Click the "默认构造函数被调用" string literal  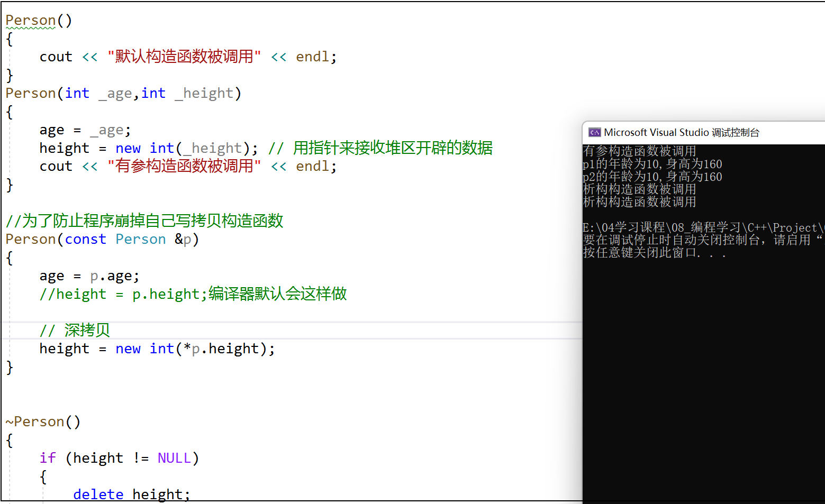[184, 57]
